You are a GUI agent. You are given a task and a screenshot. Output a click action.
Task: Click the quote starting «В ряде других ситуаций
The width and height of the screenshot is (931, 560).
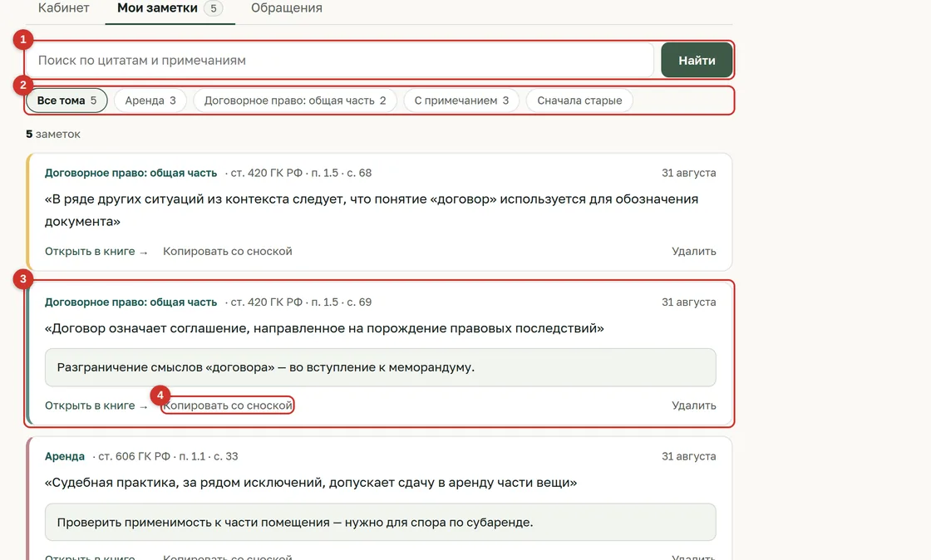(x=371, y=210)
